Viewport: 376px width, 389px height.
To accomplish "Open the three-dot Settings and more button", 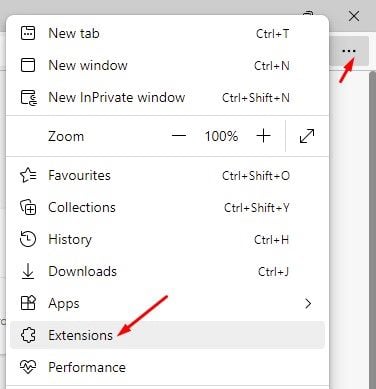I will [349, 51].
